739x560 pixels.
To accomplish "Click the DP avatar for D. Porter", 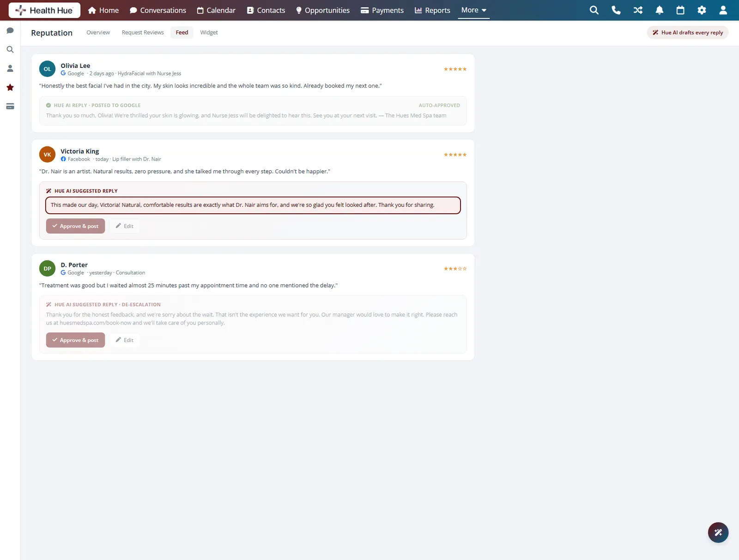I will [47, 268].
